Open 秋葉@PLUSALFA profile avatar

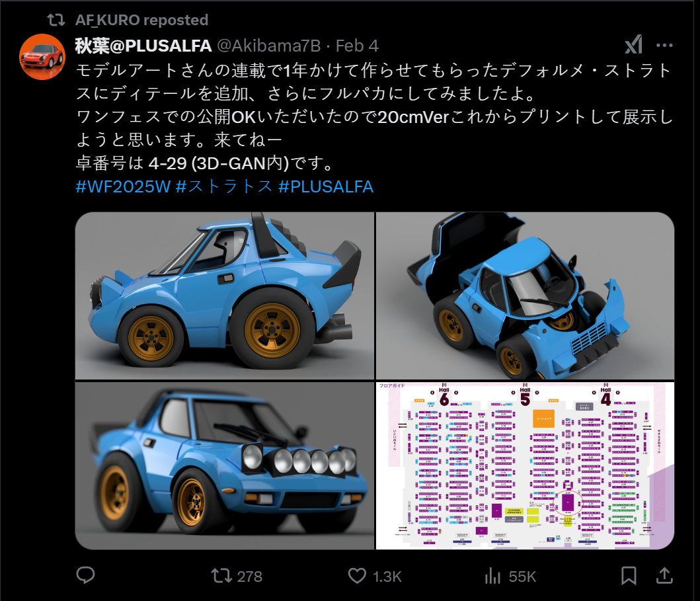pos(42,57)
